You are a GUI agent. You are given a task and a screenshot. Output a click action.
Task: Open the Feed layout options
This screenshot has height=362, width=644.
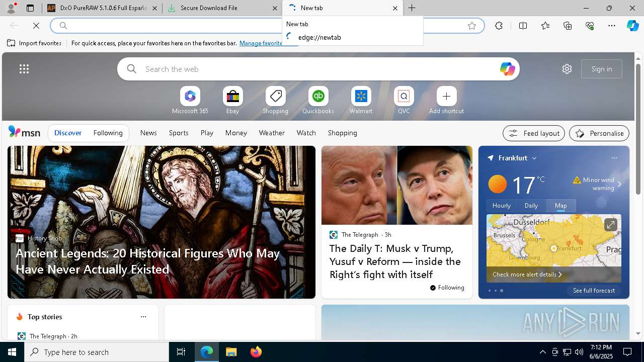[x=534, y=133]
